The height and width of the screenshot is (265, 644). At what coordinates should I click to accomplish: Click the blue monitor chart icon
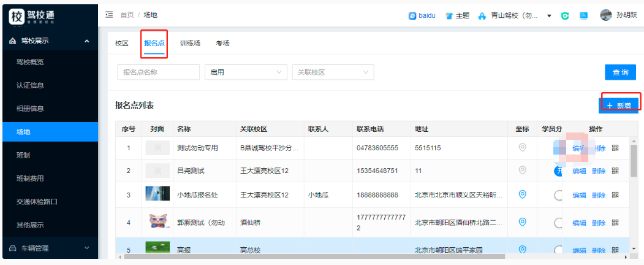583,15
